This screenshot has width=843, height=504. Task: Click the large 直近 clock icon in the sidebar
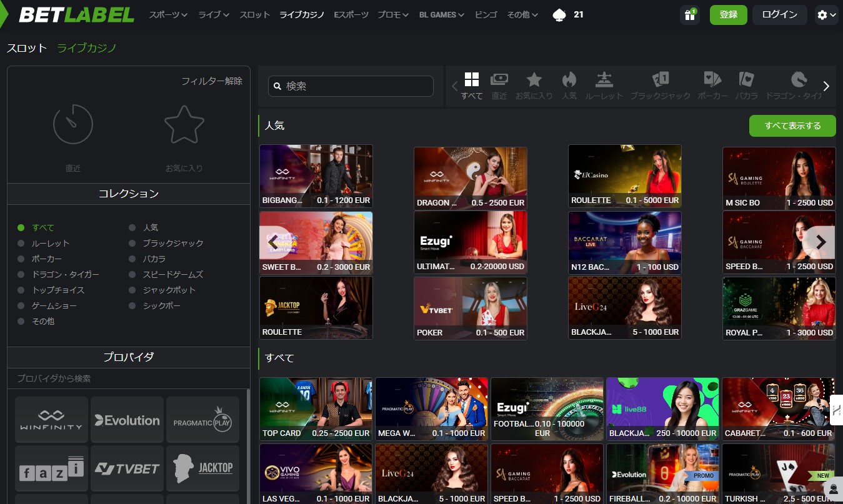click(73, 124)
